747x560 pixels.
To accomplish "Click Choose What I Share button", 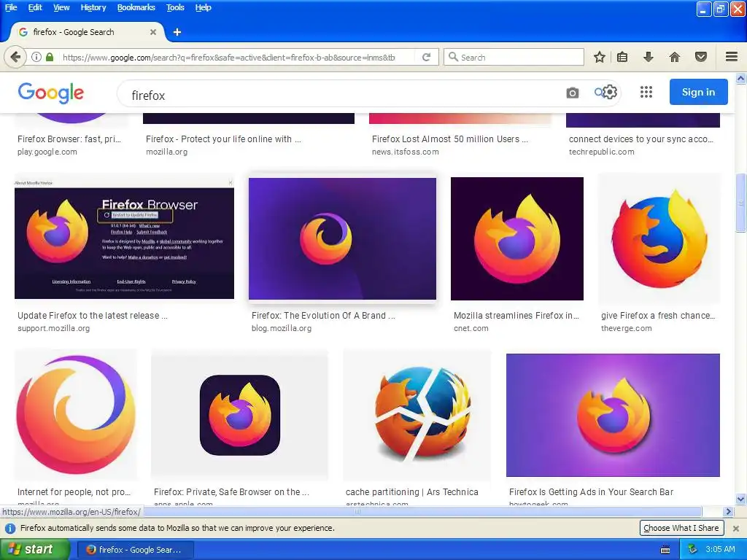I will coord(681,528).
